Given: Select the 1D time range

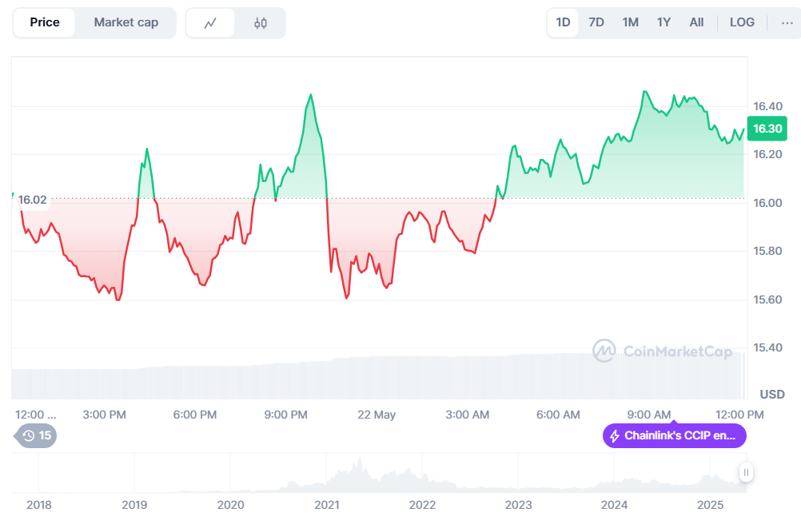Looking at the screenshot, I should 563,22.
